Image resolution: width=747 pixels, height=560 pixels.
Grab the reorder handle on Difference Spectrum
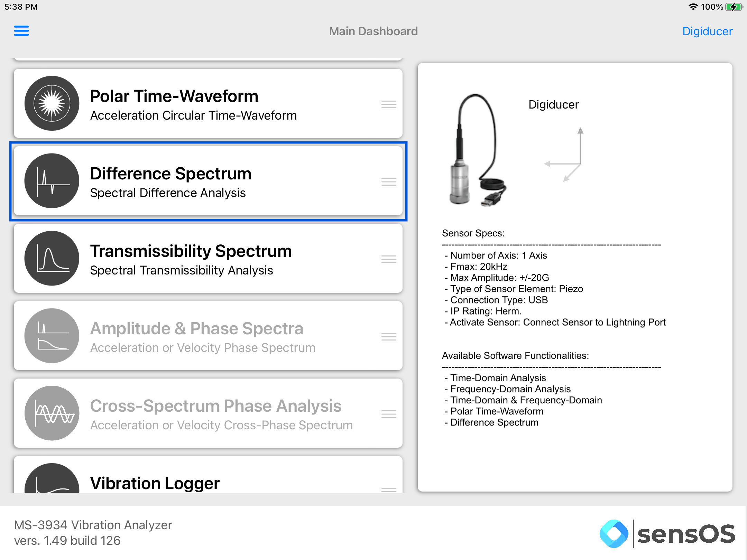click(x=389, y=182)
